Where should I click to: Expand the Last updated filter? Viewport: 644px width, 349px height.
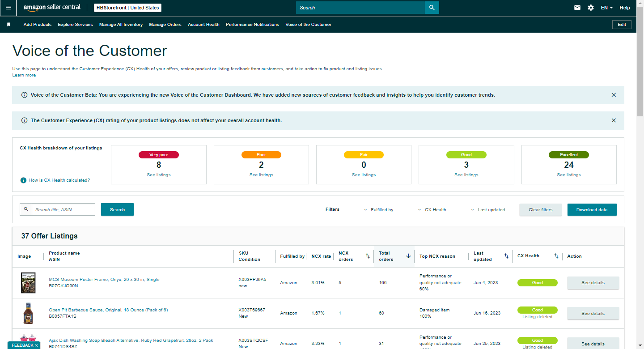click(488, 210)
